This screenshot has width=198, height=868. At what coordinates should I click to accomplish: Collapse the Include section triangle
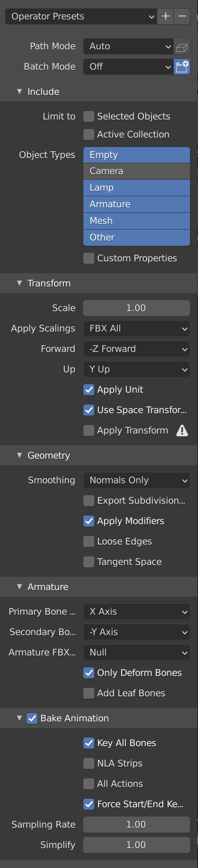pyautogui.click(x=19, y=92)
